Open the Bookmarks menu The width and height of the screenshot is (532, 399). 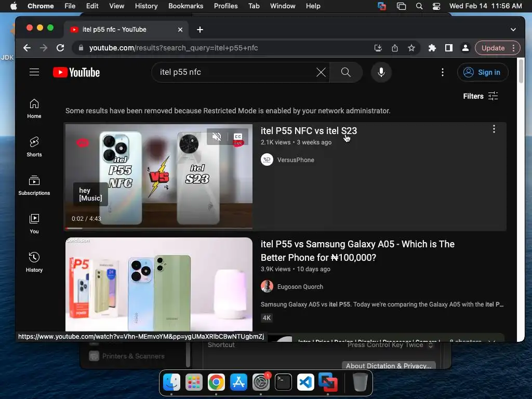point(185,6)
